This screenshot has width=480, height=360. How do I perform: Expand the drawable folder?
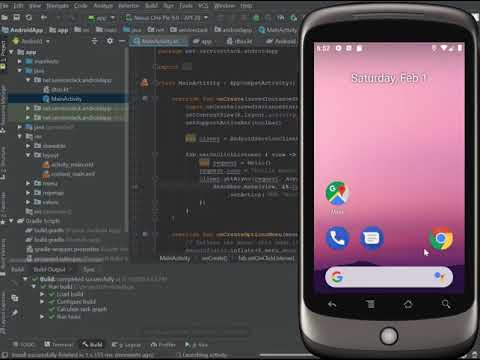28,146
